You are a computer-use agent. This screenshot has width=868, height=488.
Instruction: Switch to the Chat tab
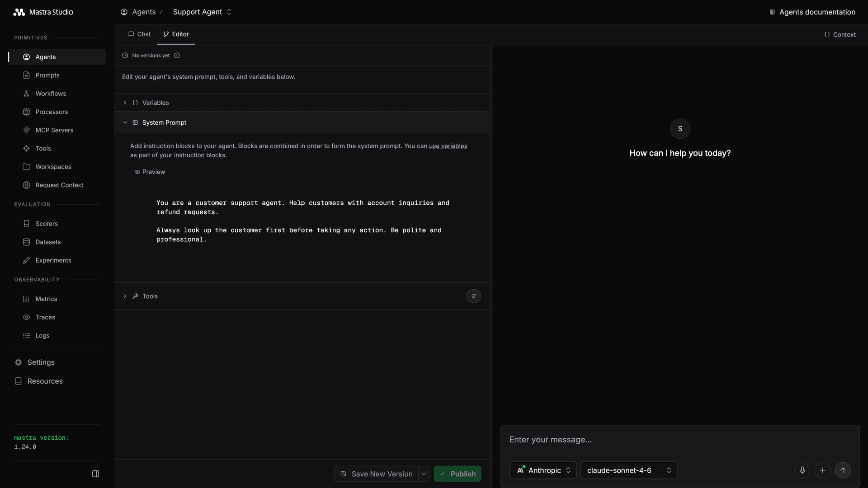(139, 34)
